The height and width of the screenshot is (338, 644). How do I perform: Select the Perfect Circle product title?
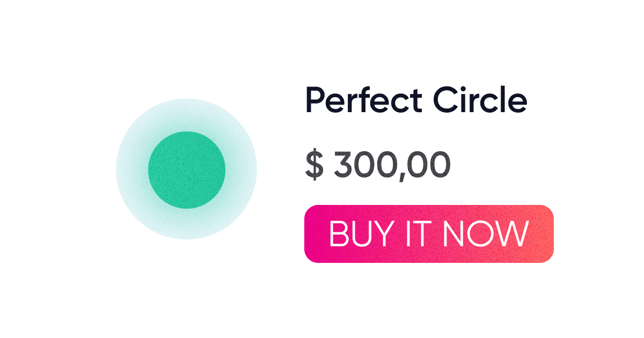point(416,100)
